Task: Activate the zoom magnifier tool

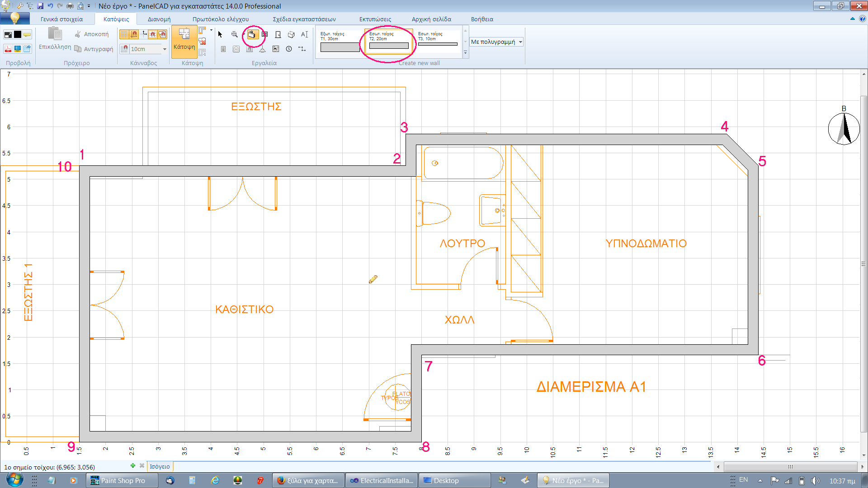Action: pyautogui.click(x=234, y=34)
